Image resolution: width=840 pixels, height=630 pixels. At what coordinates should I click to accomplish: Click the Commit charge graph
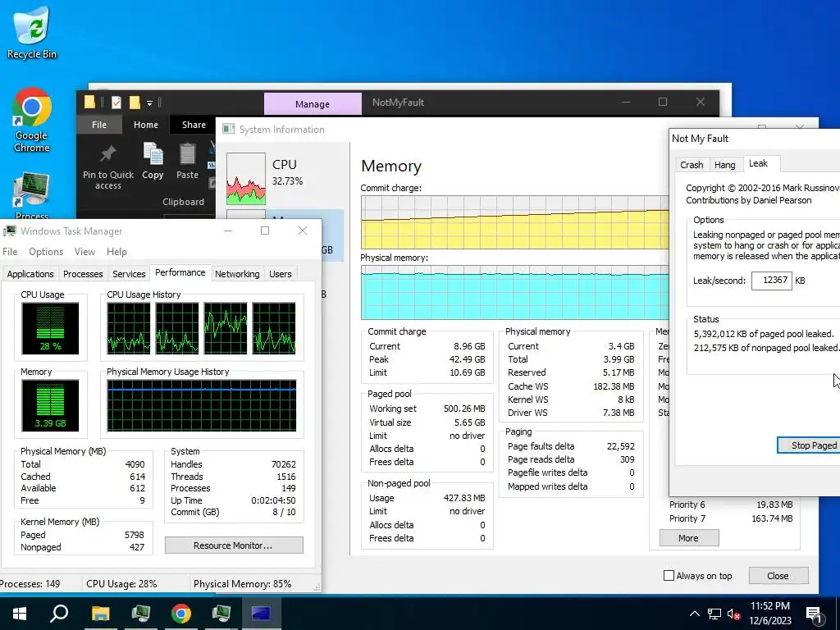(514, 222)
